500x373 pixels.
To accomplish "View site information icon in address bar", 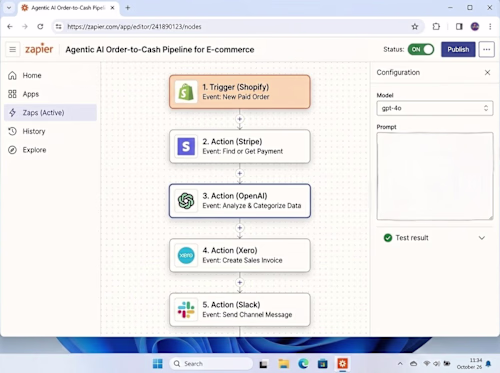I will click(59, 27).
